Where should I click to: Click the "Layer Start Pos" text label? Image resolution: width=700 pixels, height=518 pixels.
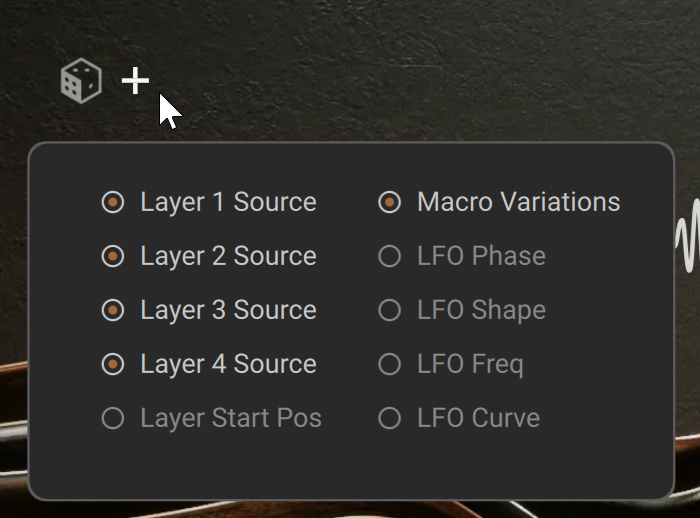tap(231, 418)
